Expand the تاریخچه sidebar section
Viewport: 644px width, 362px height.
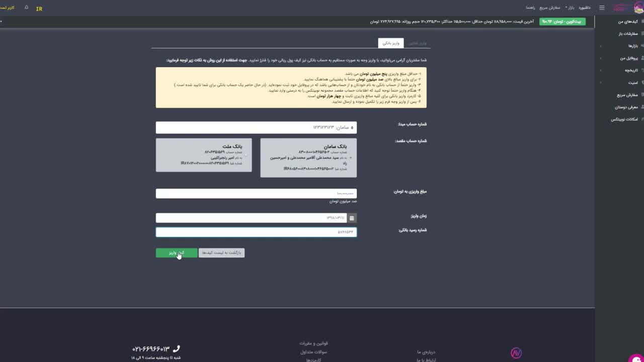click(630, 70)
